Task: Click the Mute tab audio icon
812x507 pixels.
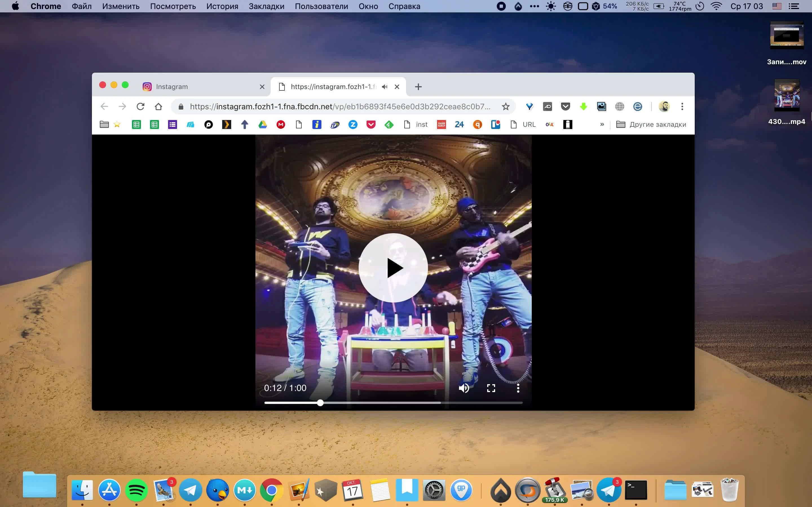Action: coord(384,86)
